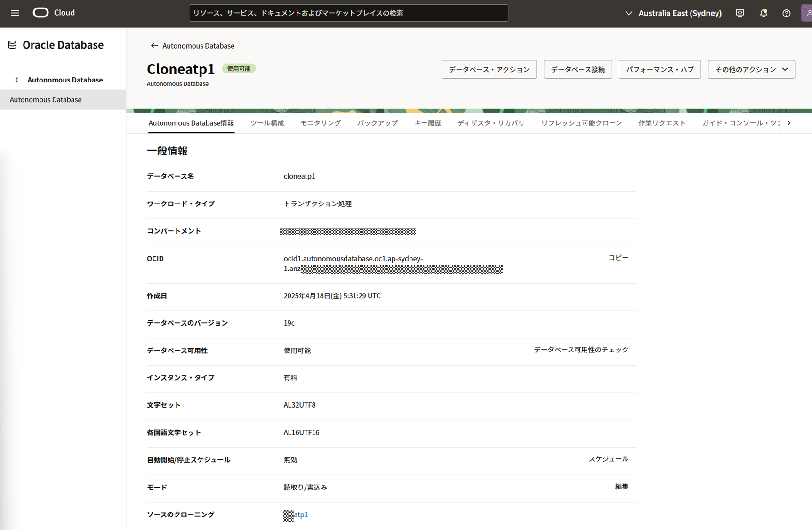Switch to the ツール構成 tab
The image size is (812, 530).
click(267, 123)
